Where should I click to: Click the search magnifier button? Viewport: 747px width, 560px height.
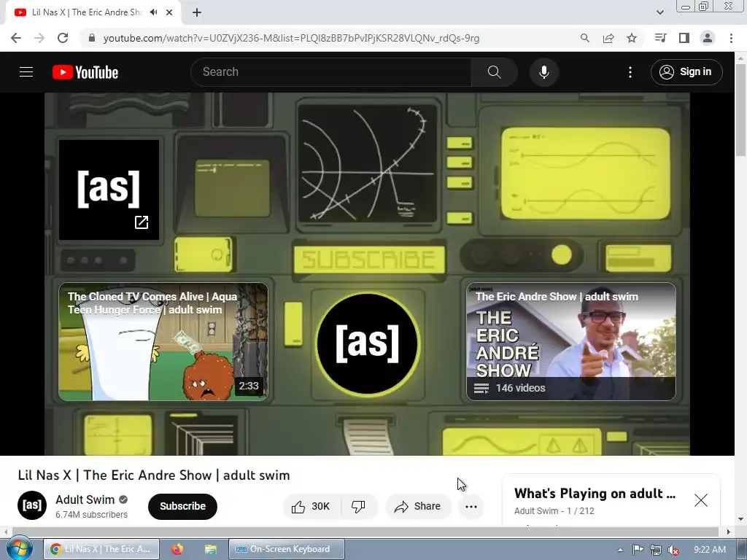494,72
